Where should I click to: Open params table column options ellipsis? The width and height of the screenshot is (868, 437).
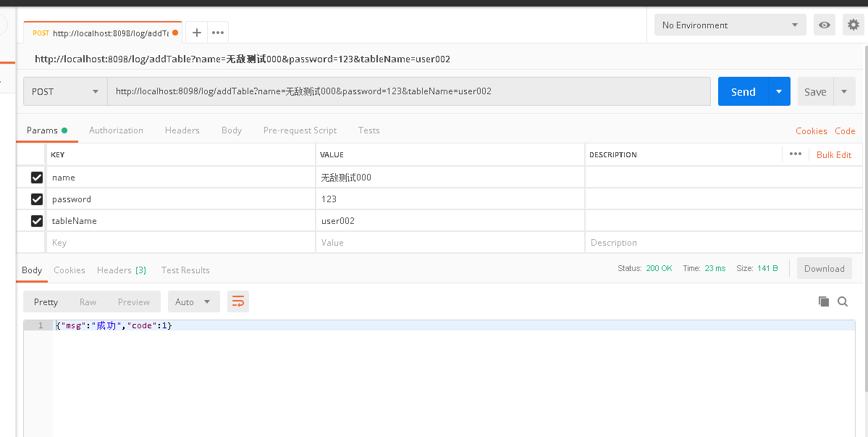click(795, 154)
